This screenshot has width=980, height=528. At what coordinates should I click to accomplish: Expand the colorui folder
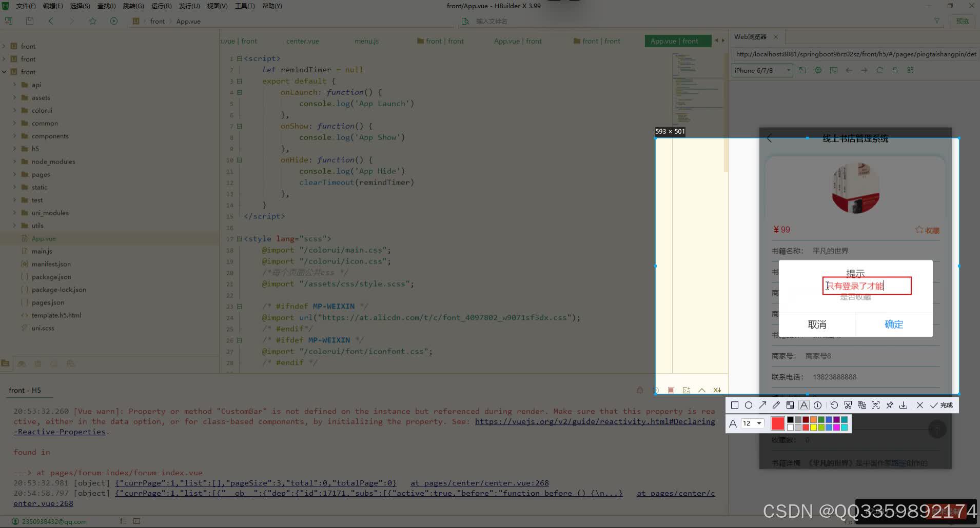click(14, 110)
